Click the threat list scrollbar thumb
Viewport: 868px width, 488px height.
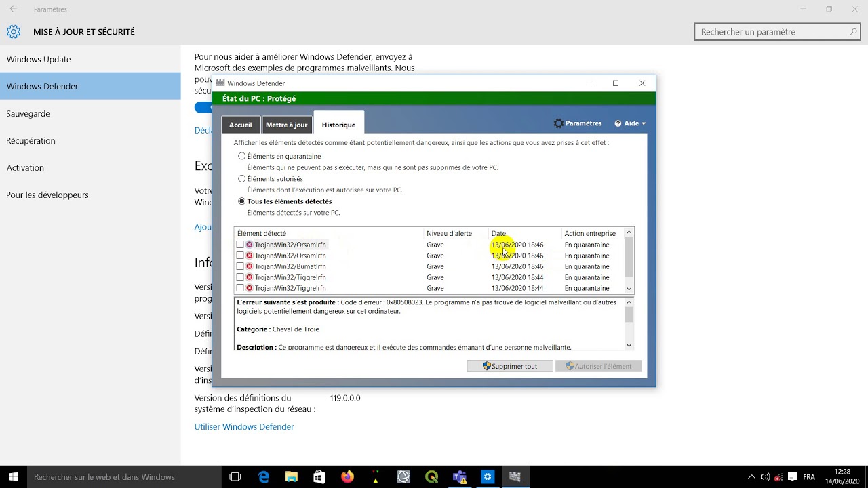pos(629,256)
